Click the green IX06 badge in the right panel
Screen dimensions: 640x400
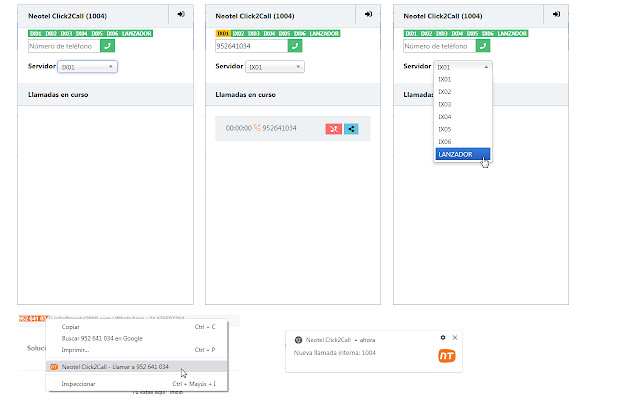click(x=488, y=33)
